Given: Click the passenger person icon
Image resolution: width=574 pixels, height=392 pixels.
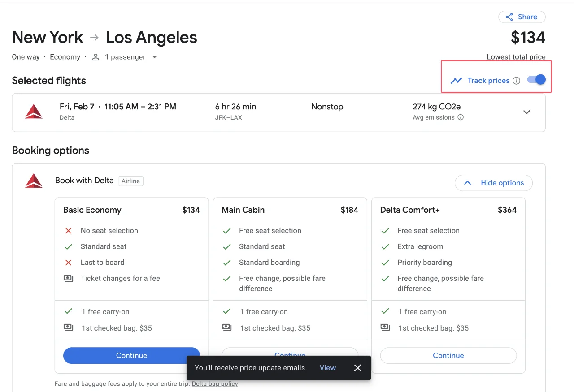Looking at the screenshot, I should 95,57.
